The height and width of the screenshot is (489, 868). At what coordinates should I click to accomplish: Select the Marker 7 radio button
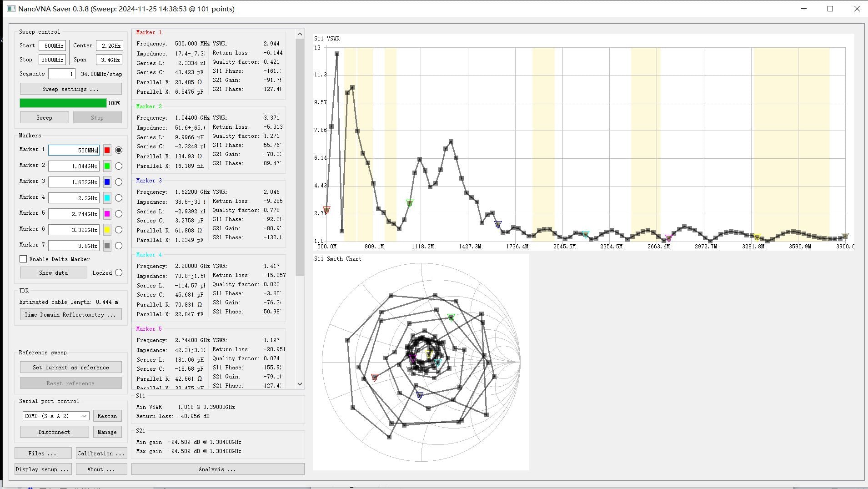[119, 246]
